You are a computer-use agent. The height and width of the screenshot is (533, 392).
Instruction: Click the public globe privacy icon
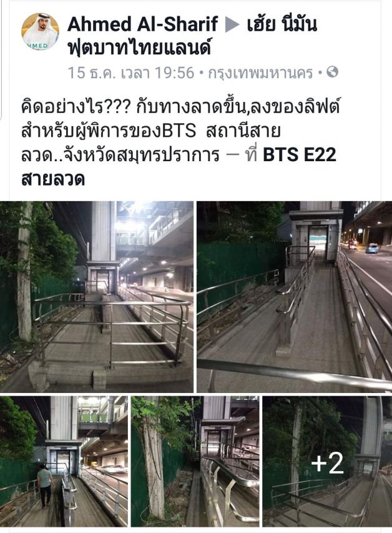point(332,72)
